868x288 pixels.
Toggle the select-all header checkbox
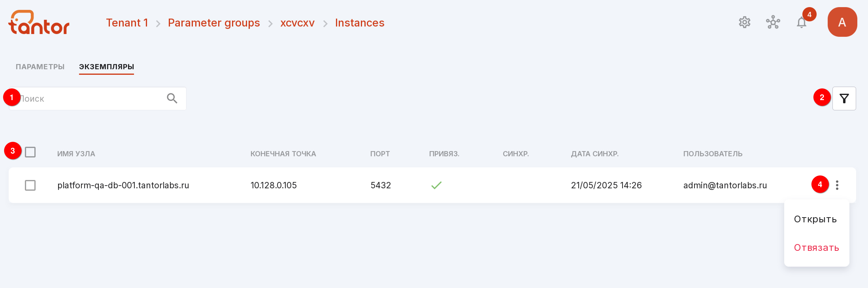point(30,152)
